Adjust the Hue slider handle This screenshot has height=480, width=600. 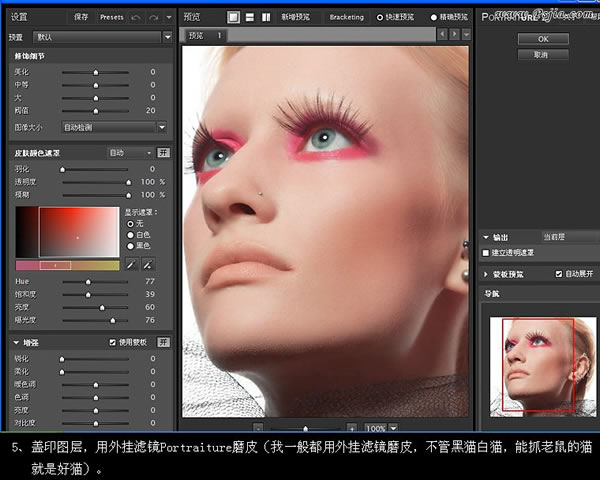(x=88, y=282)
